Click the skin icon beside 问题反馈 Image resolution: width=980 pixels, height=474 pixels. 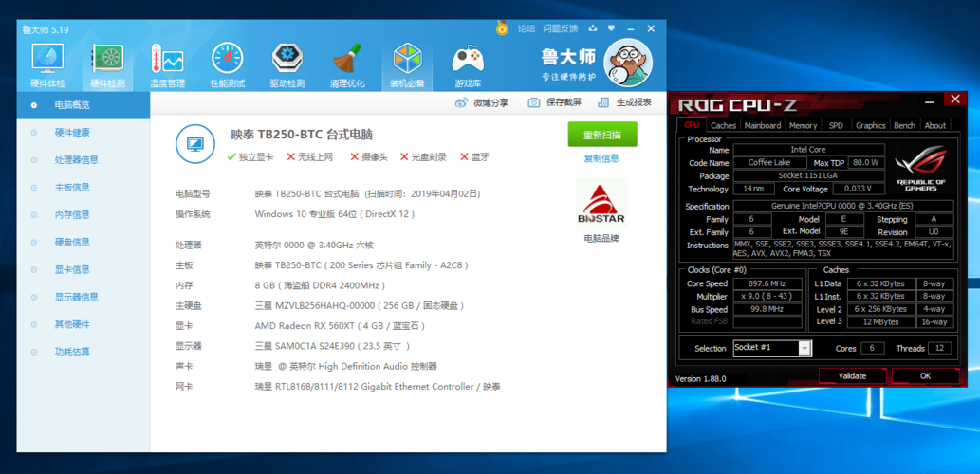pyautogui.click(x=593, y=28)
